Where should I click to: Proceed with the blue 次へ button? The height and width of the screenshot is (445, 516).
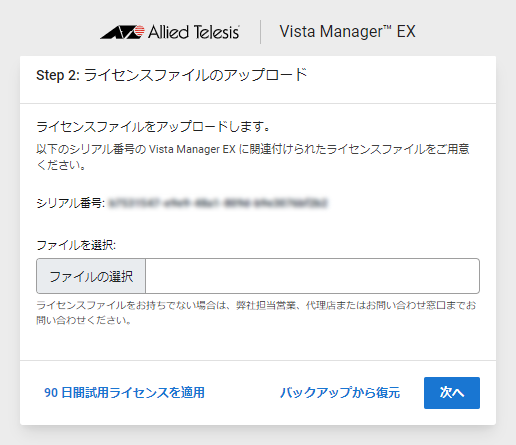tap(452, 393)
